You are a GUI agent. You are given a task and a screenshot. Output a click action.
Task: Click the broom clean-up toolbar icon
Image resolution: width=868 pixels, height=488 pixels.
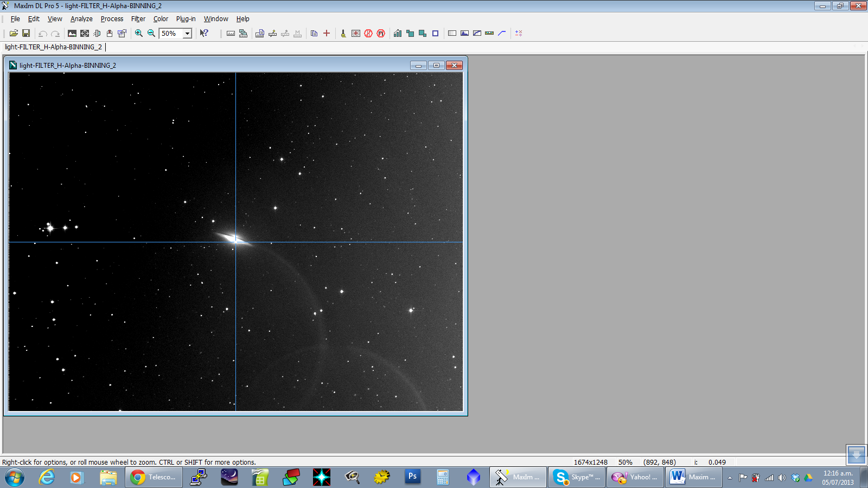[x=343, y=33]
